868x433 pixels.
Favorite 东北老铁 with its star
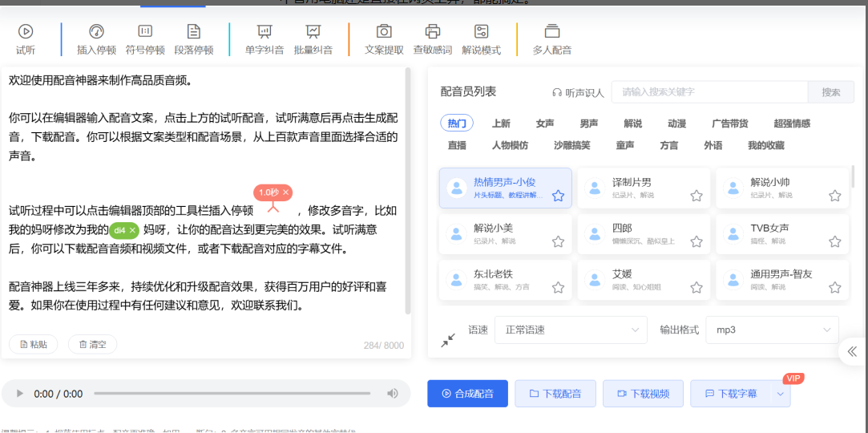point(558,287)
